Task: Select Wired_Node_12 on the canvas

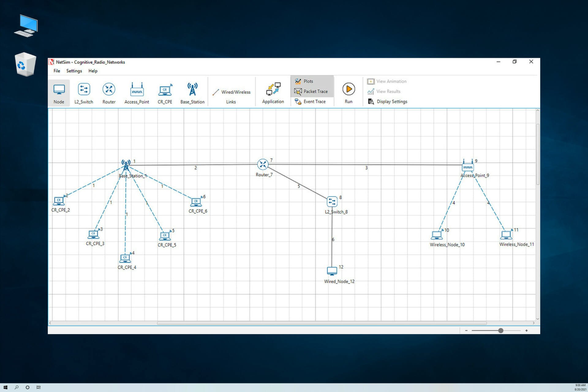Action: click(332, 271)
